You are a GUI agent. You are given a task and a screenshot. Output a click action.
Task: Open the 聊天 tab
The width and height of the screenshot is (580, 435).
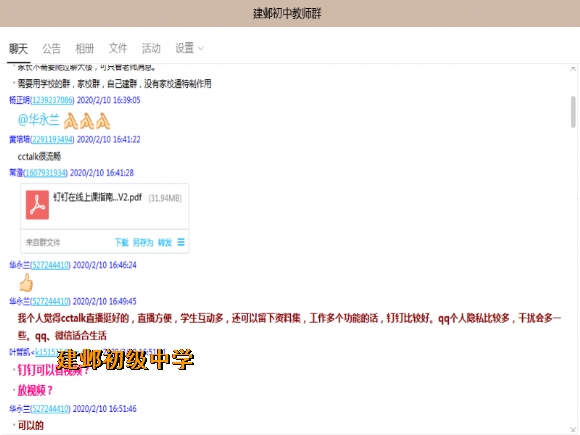coord(18,48)
